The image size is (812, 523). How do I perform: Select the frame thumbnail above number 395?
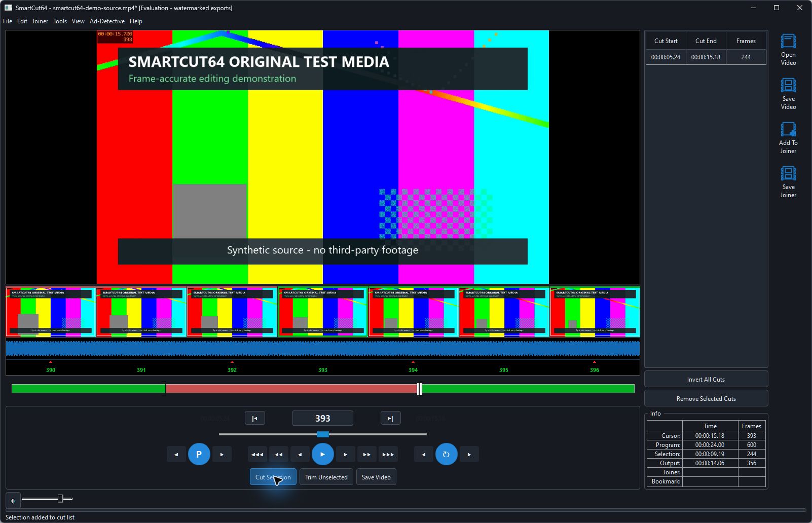pyautogui.click(x=504, y=312)
